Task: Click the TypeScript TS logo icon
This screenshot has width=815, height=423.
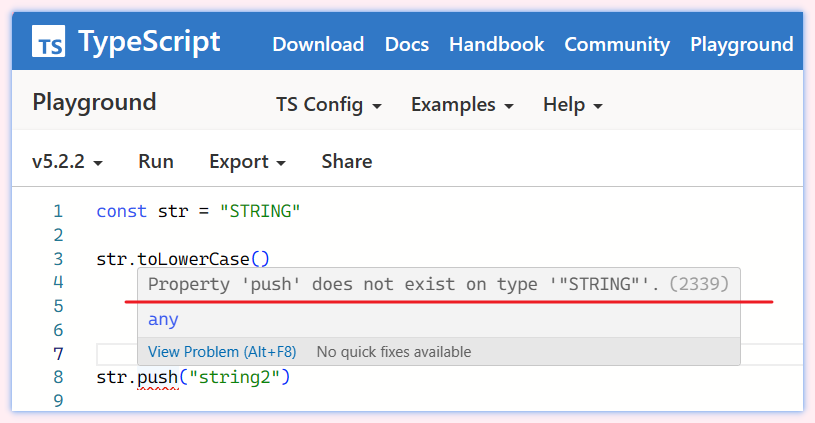Action: [49, 43]
